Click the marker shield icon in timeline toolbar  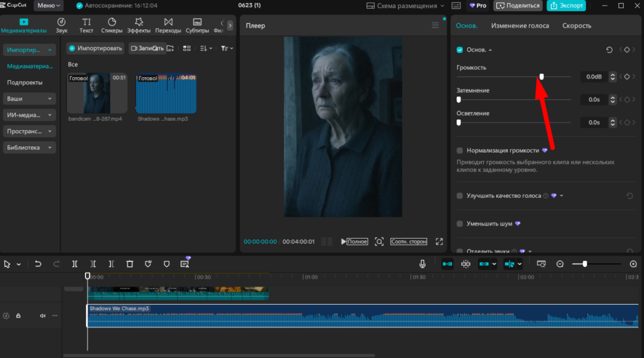coord(166,264)
